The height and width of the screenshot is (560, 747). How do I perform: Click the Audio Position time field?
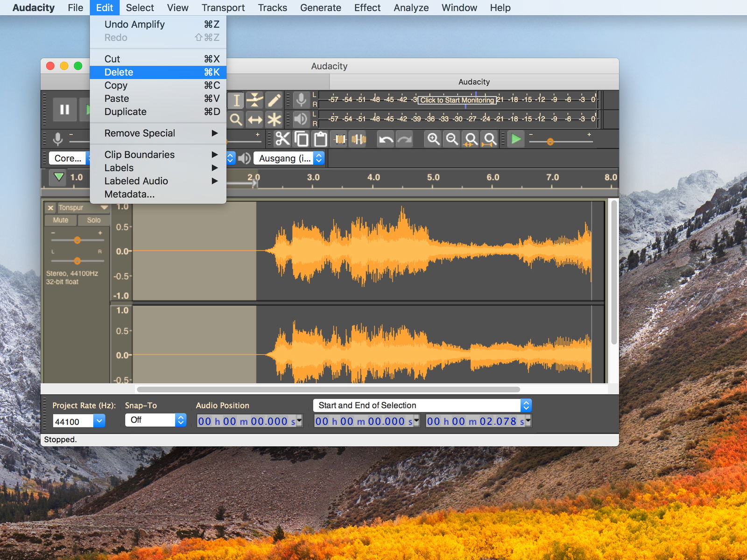point(250,421)
